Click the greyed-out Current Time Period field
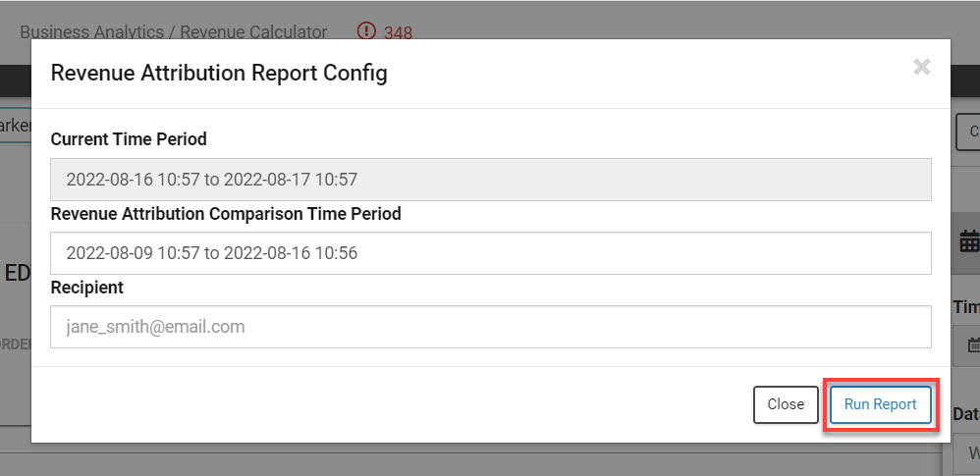 point(490,180)
